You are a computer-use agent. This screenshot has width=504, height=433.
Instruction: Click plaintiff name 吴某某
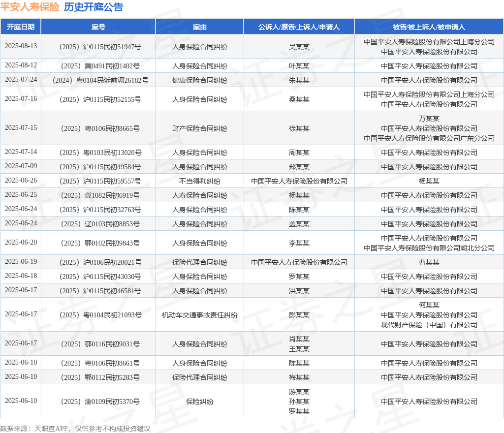pyautogui.click(x=299, y=47)
